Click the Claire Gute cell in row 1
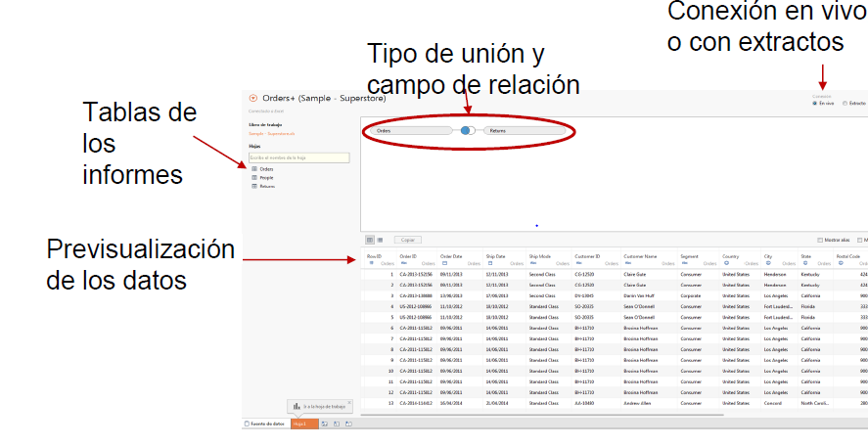 click(634, 275)
